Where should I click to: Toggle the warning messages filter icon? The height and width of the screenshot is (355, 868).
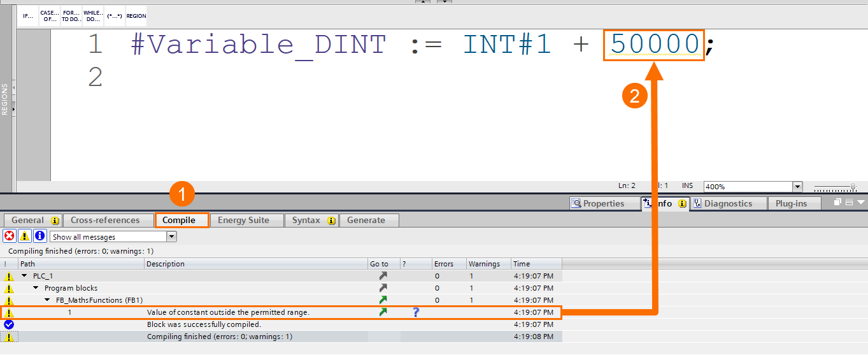[24, 236]
